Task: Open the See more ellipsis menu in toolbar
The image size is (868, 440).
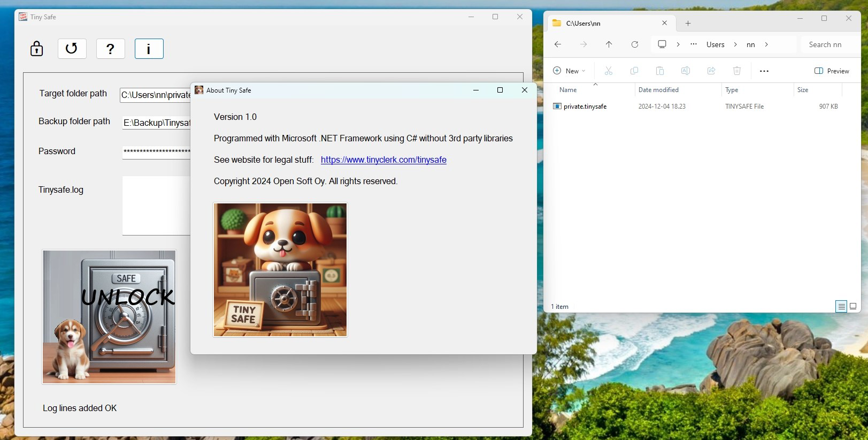Action: (x=764, y=71)
